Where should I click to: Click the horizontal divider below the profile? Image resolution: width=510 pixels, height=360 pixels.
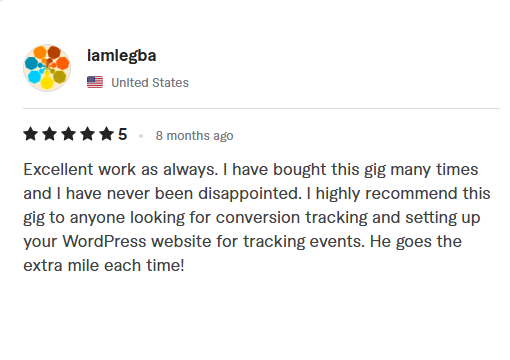(261, 108)
